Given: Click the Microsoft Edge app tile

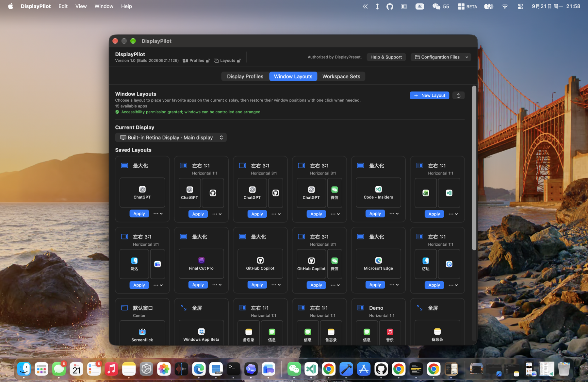Looking at the screenshot, I should pos(378,264).
